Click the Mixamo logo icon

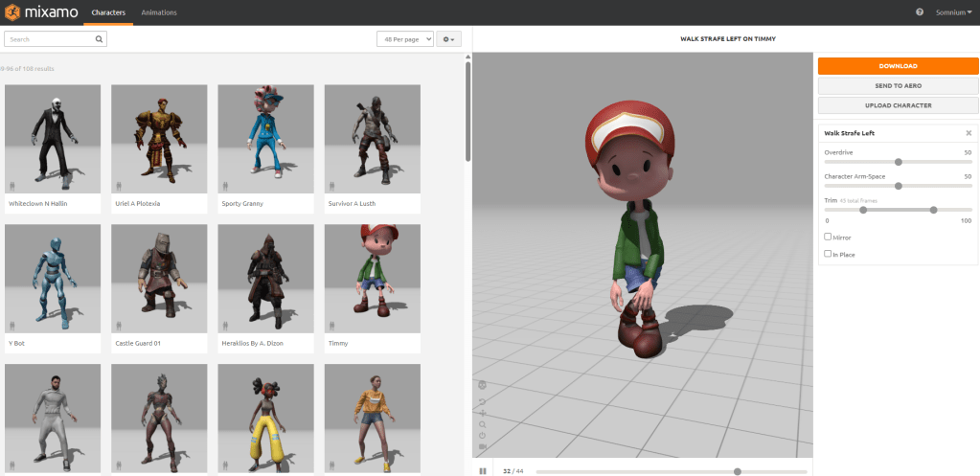pyautogui.click(x=14, y=12)
